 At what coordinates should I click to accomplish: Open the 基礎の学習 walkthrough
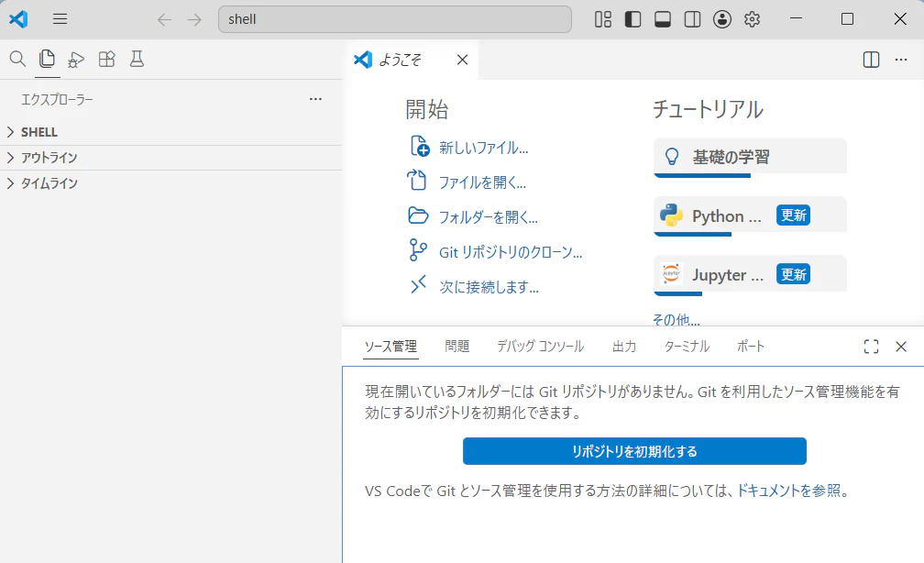click(750, 158)
